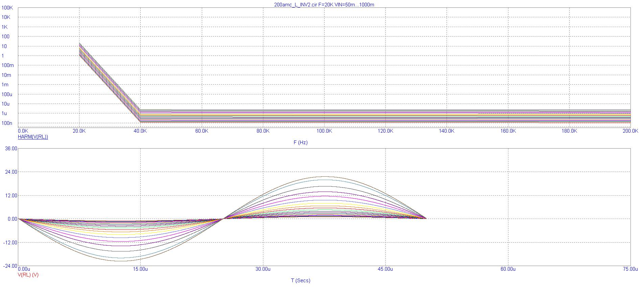Select the '1K' magnitude axis tick
This screenshot has width=644, height=288.
(5, 27)
